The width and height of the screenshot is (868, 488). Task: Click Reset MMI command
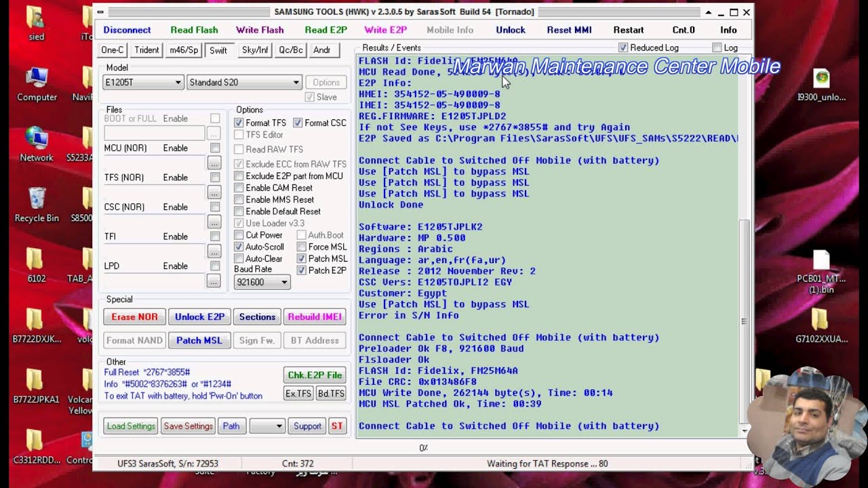coord(569,30)
